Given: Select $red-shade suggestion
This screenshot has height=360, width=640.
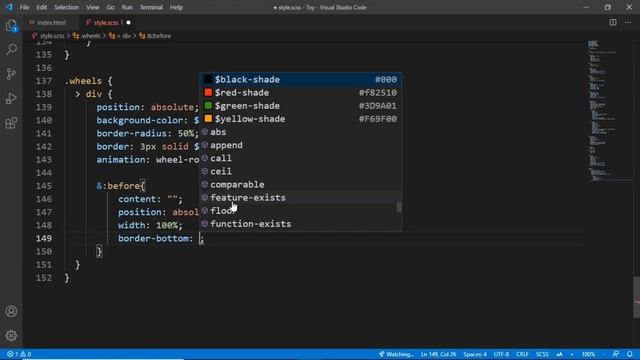Looking at the screenshot, I should 300,93.
